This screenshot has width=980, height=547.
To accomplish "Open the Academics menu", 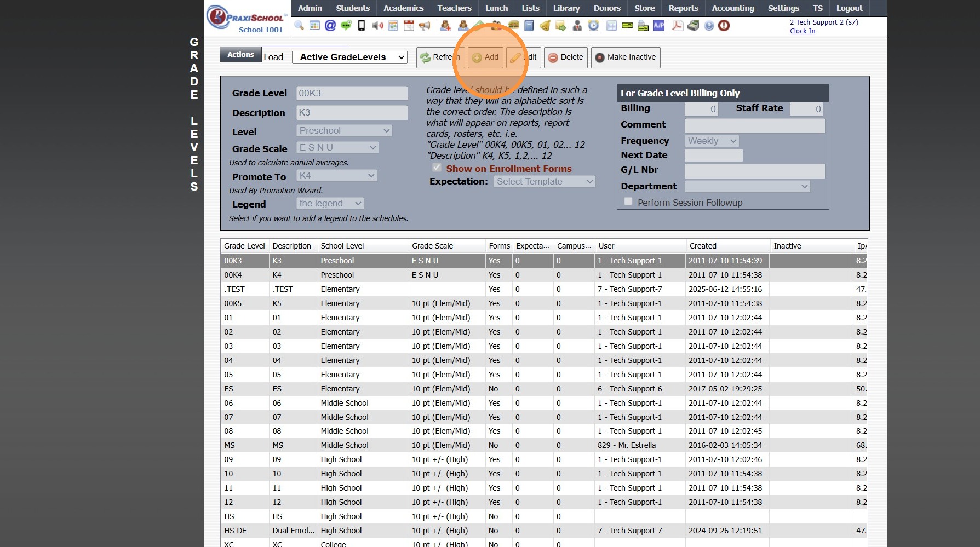I will pyautogui.click(x=403, y=8).
